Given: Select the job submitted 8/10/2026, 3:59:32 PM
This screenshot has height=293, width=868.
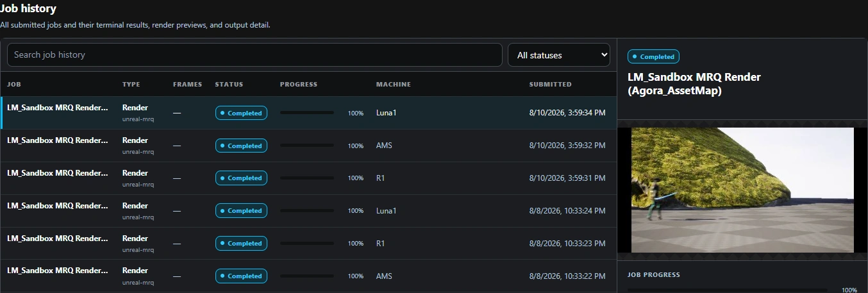Looking at the screenshot, I should pyautogui.click(x=308, y=146).
